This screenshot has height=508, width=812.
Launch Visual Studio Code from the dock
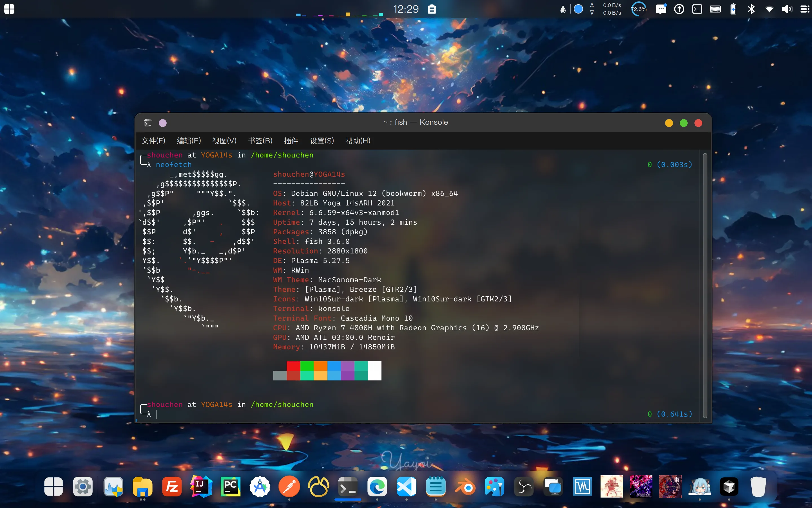point(406,487)
